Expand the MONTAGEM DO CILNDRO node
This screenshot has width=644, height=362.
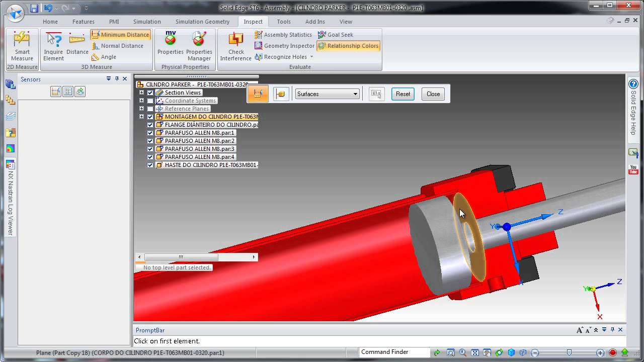[141, 117]
